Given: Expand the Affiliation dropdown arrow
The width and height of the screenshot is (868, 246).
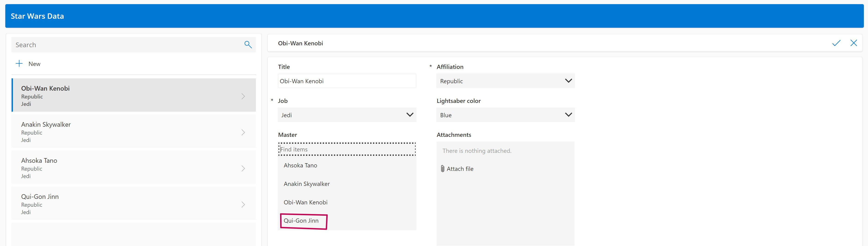Looking at the screenshot, I should [568, 81].
